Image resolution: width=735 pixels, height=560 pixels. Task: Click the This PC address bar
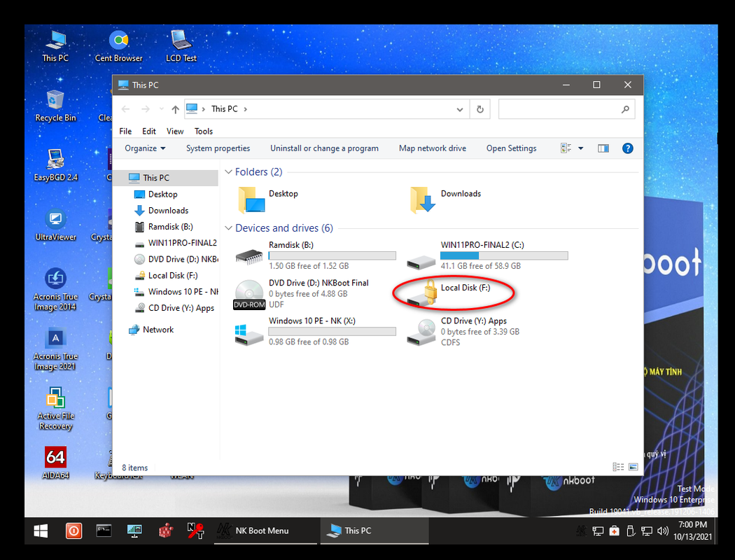pos(326,109)
